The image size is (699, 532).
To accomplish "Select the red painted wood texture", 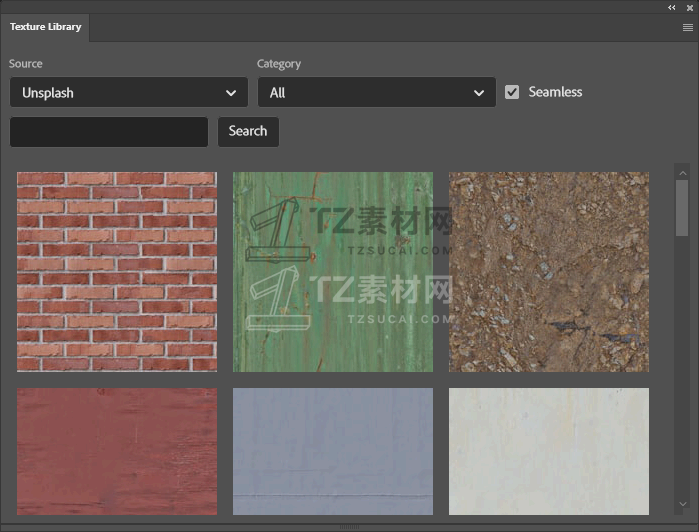I will coord(117,451).
